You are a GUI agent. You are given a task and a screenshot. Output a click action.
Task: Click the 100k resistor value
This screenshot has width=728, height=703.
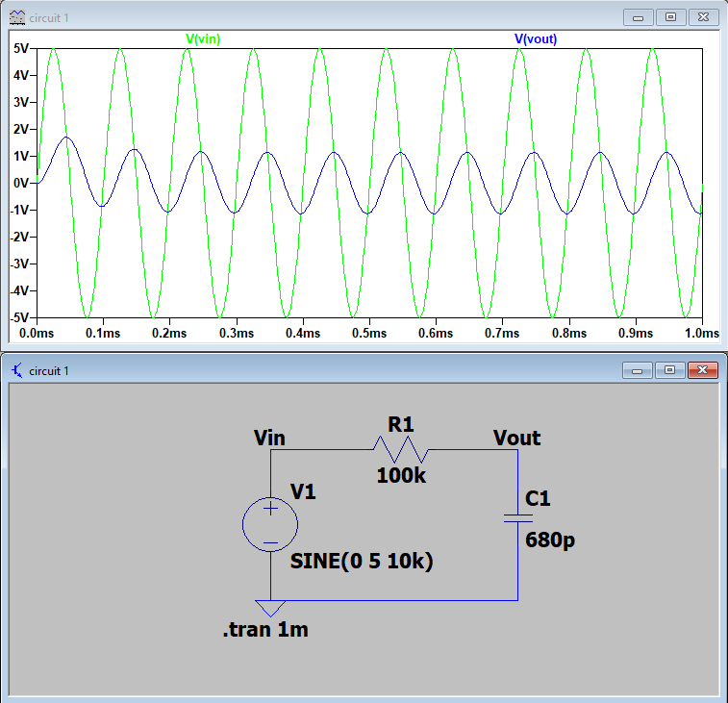[401, 475]
